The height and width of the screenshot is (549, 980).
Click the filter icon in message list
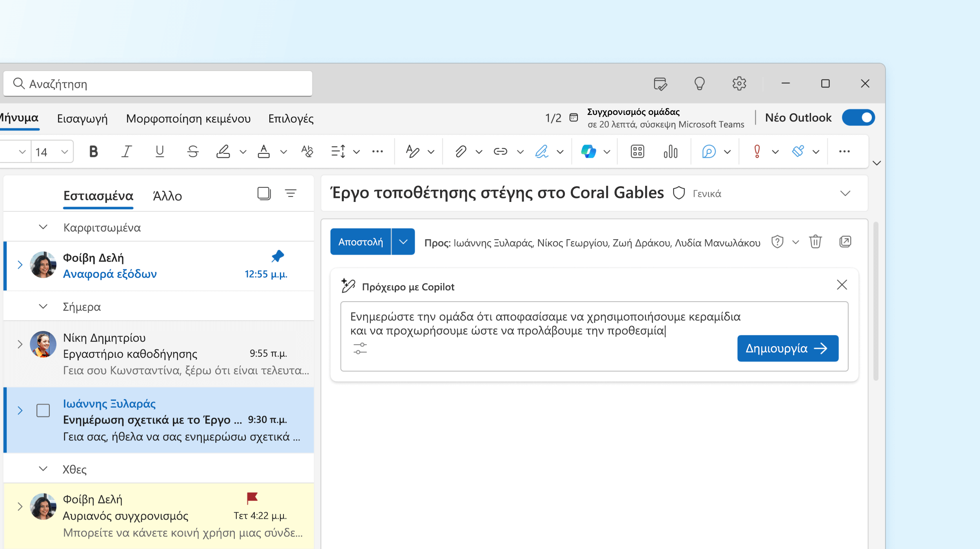tap(290, 193)
